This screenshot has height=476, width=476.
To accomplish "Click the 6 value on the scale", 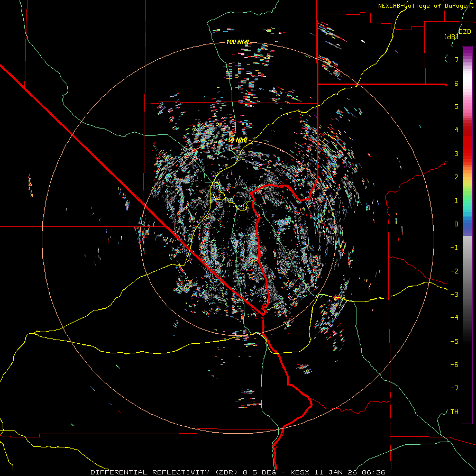I will 456,83.
